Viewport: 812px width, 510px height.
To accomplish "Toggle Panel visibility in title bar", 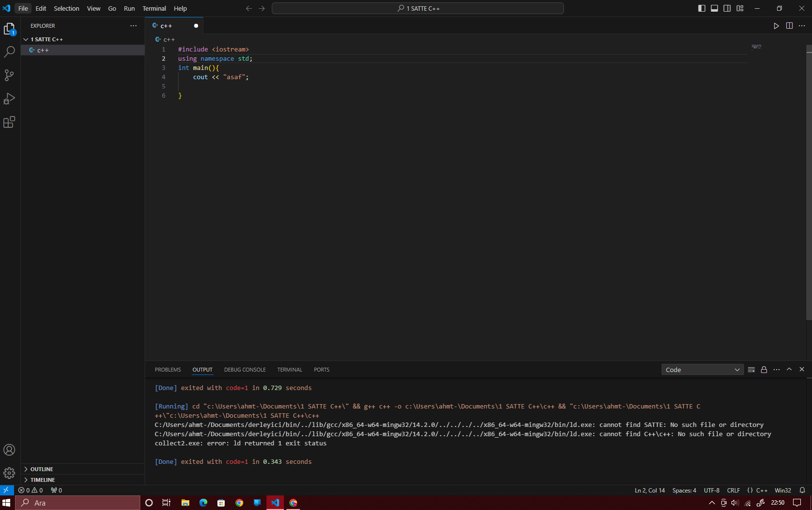I will click(x=714, y=8).
